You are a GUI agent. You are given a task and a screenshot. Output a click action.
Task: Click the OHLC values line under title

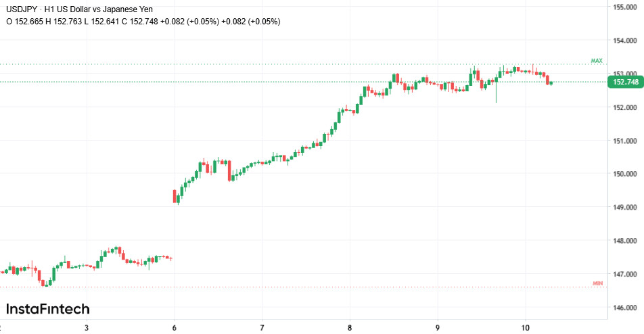143,22
